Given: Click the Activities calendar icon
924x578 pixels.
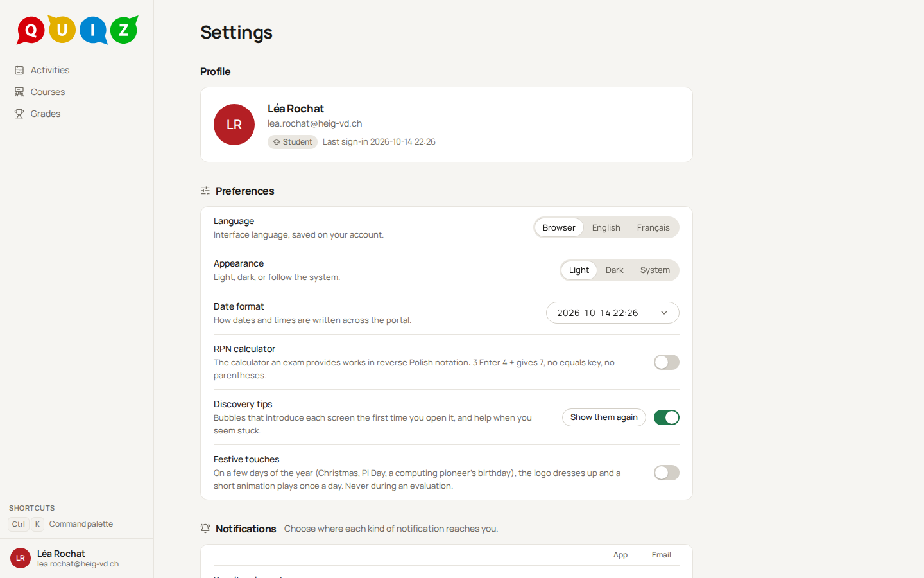Looking at the screenshot, I should point(19,70).
